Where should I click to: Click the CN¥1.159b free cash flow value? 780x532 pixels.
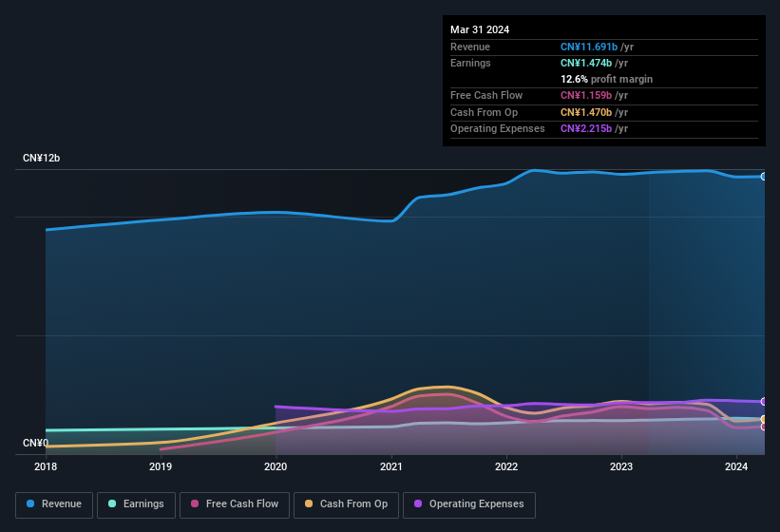(586, 95)
